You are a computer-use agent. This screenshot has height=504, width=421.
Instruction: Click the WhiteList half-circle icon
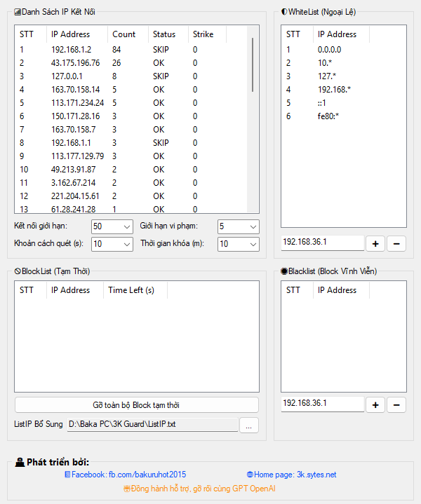[x=284, y=12]
